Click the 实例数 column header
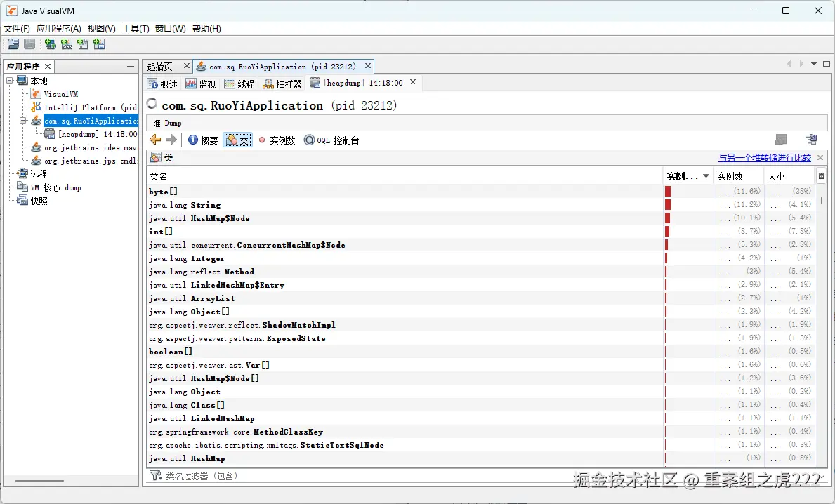 click(x=738, y=176)
